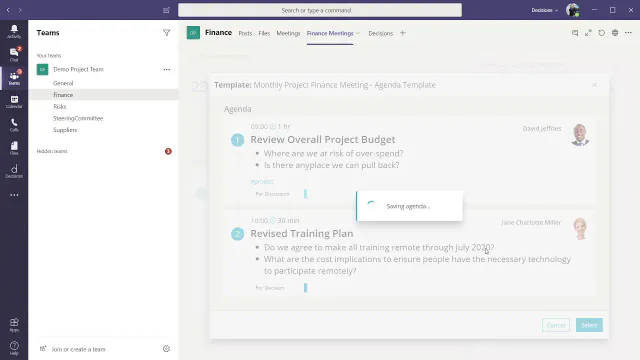This screenshot has height=360, width=640.
Task: Click the Cancel button in template dialog
Action: [556, 325]
